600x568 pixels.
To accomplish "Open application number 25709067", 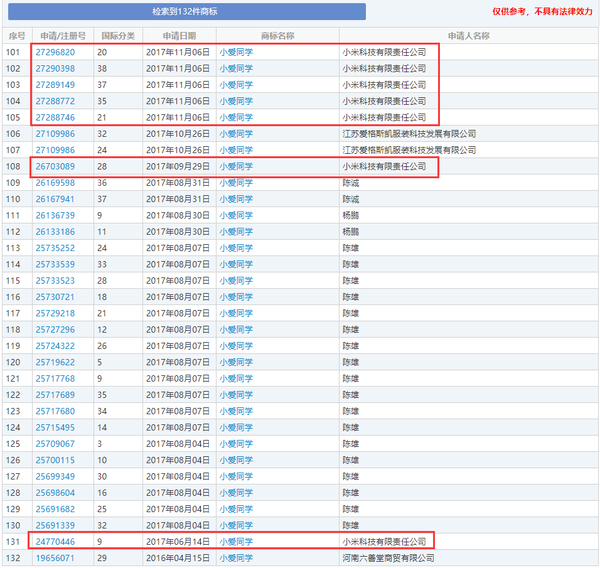I will tap(55, 444).
